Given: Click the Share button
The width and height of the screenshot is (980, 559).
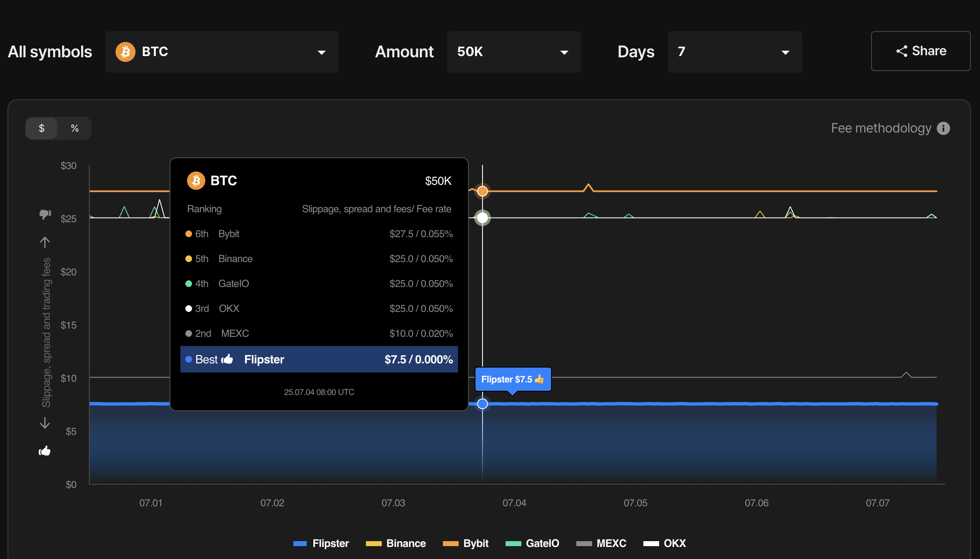Looking at the screenshot, I should [921, 51].
